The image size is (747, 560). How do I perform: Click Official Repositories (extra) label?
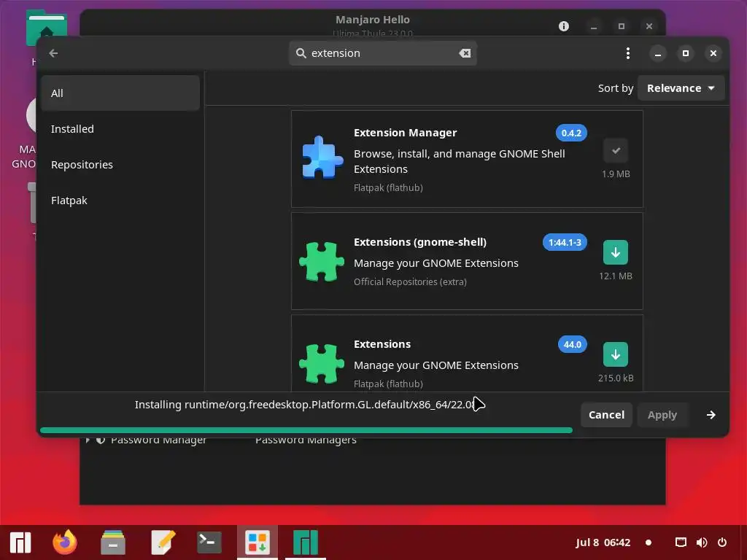410,282
